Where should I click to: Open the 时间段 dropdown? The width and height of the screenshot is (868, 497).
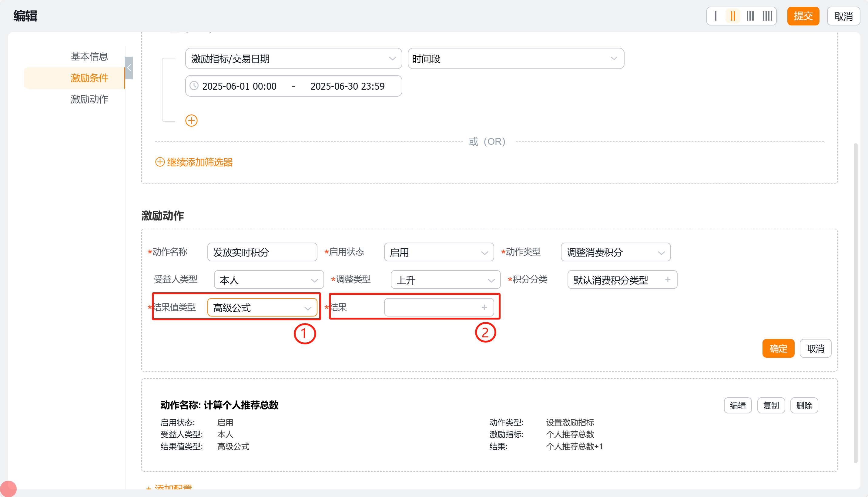(x=515, y=59)
